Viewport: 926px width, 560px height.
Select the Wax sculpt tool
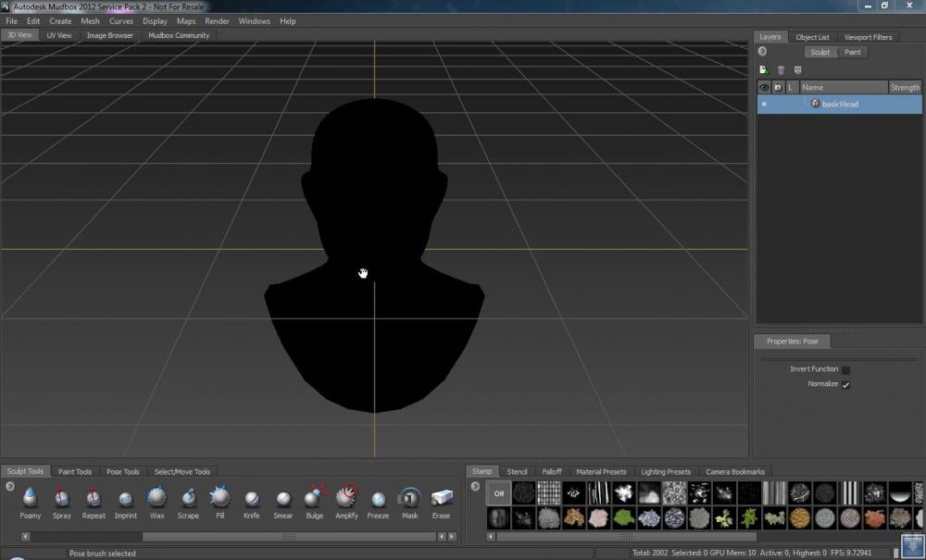pos(156,499)
